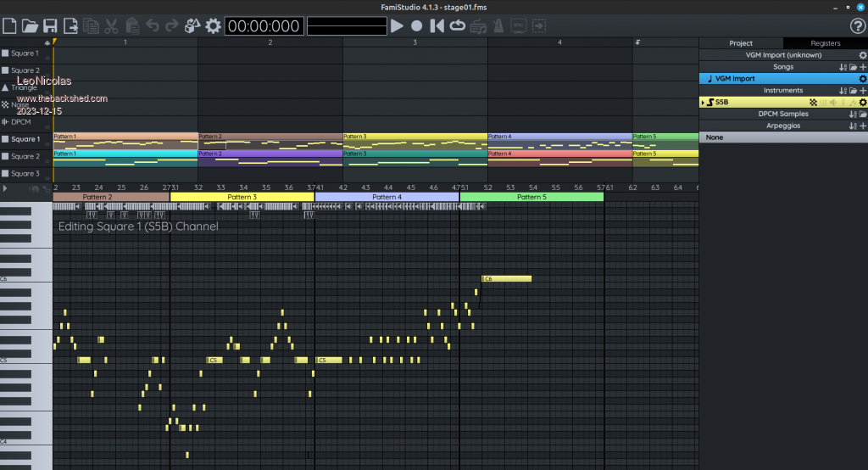868x470 pixels.
Task: Open the help question mark icon
Action: coord(857,25)
